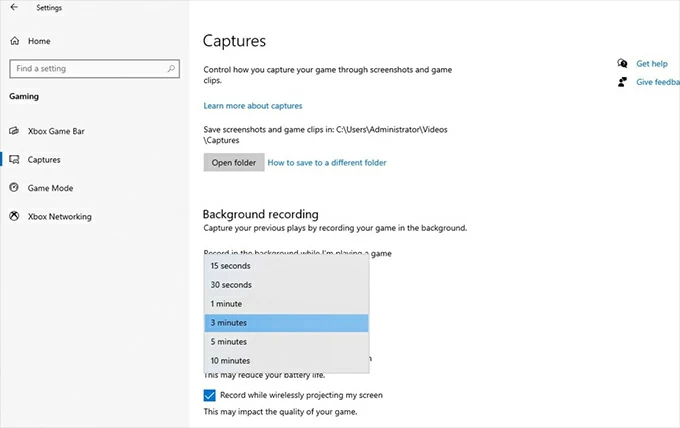Choose 1 minute from the list
Viewport: 680px width, 428px height.
tap(287, 304)
